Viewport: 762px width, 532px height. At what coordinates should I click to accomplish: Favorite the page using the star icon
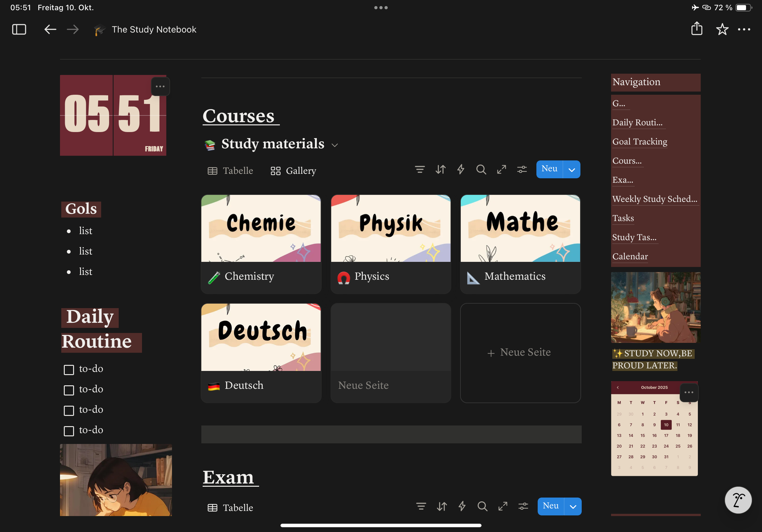[722, 29]
